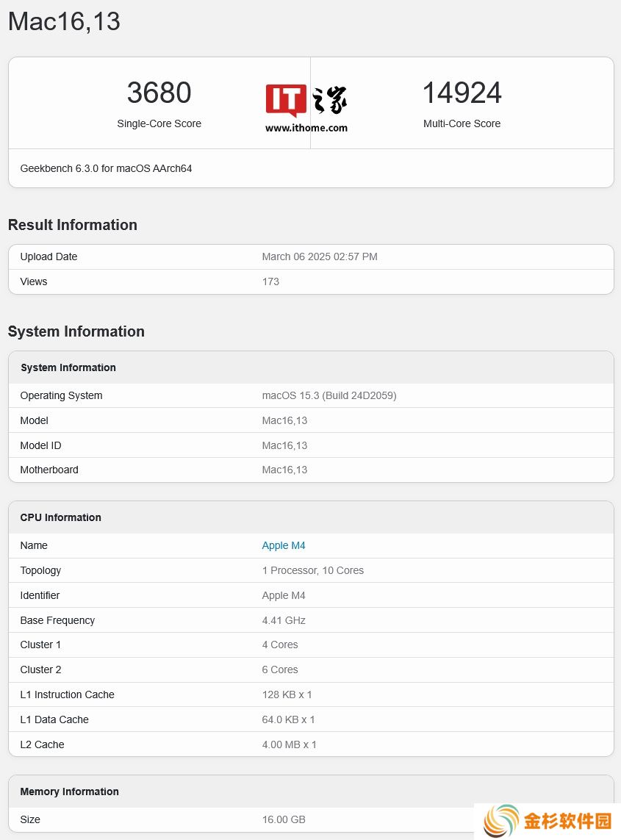621x840 pixels.
Task: Select the 128 KB x 1 value
Action: click(287, 694)
